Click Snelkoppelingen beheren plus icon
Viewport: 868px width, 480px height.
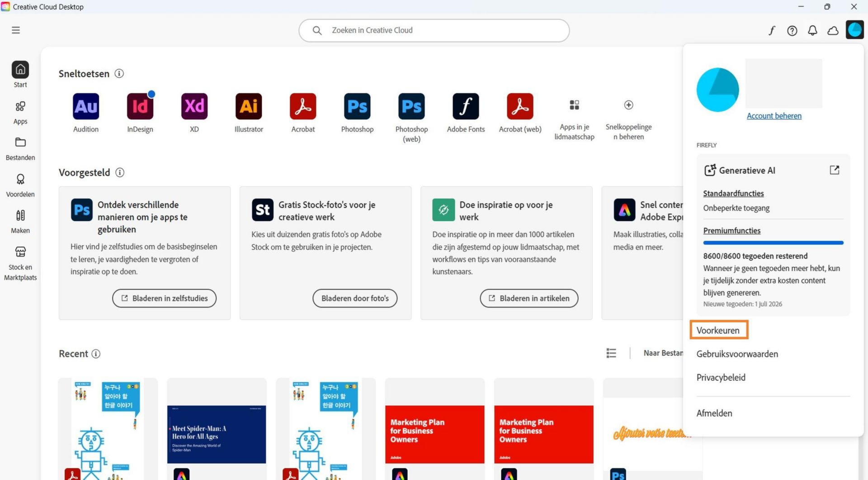[628, 105]
